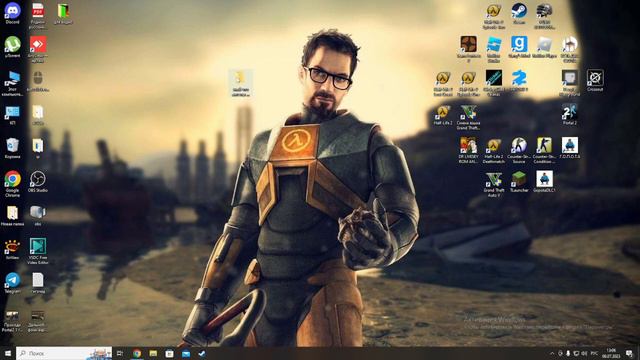The image size is (640, 360).
Task: Open the Discord desktop shortcut
Action: [12, 13]
